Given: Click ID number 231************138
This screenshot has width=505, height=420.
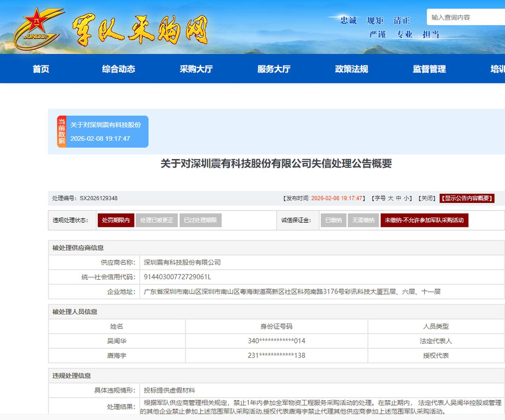Looking at the screenshot, I should coord(276,355).
